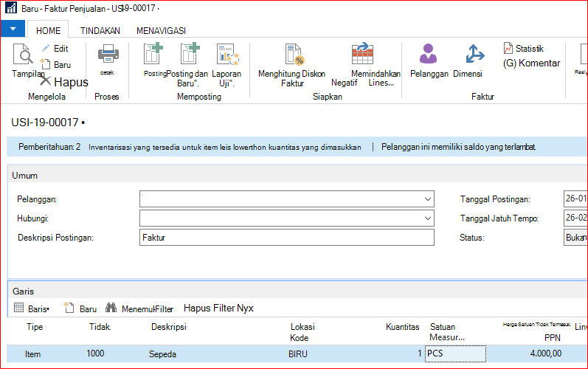This screenshot has height=369, width=588.
Task: Open the (G) Komentar comments
Action: [x=531, y=63]
